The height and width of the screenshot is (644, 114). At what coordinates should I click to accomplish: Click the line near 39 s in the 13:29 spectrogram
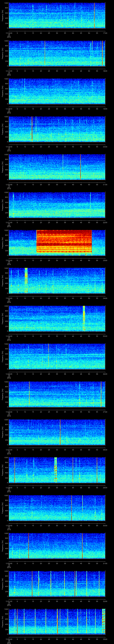pos(72,508)
